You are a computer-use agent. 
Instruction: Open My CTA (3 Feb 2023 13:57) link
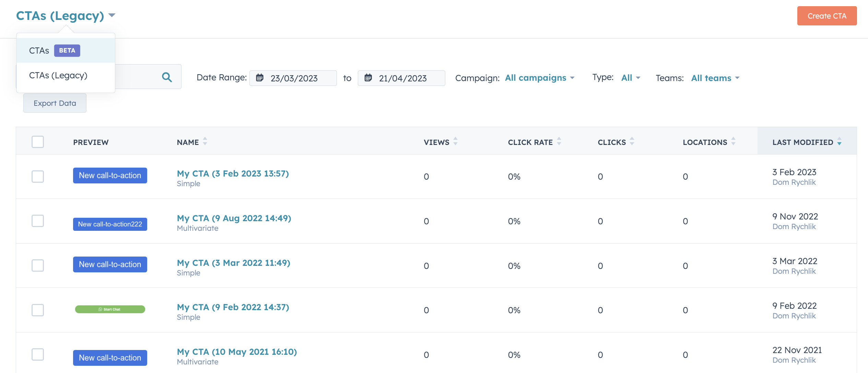(233, 173)
